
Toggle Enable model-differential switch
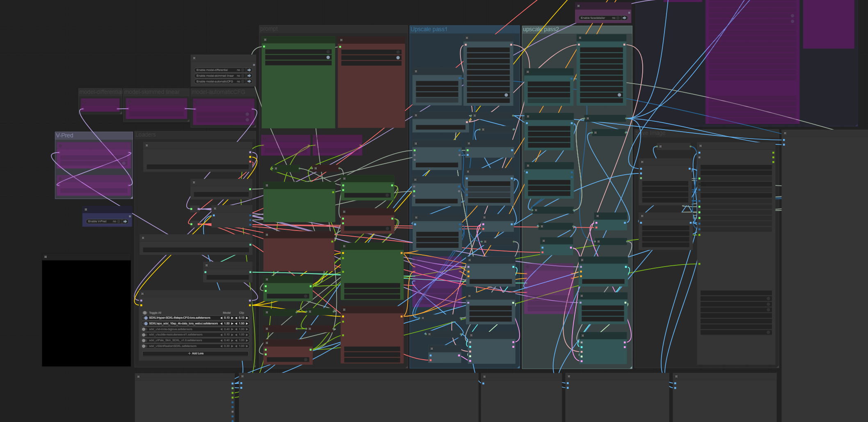click(243, 70)
